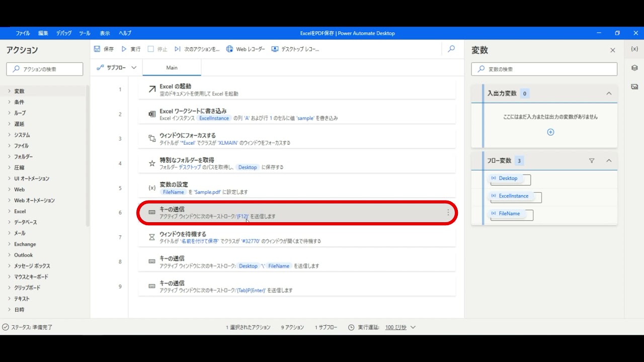This screenshot has height=362, width=644.
Task: Click the 100 ミリ秒 run delay value
Action: point(396,327)
